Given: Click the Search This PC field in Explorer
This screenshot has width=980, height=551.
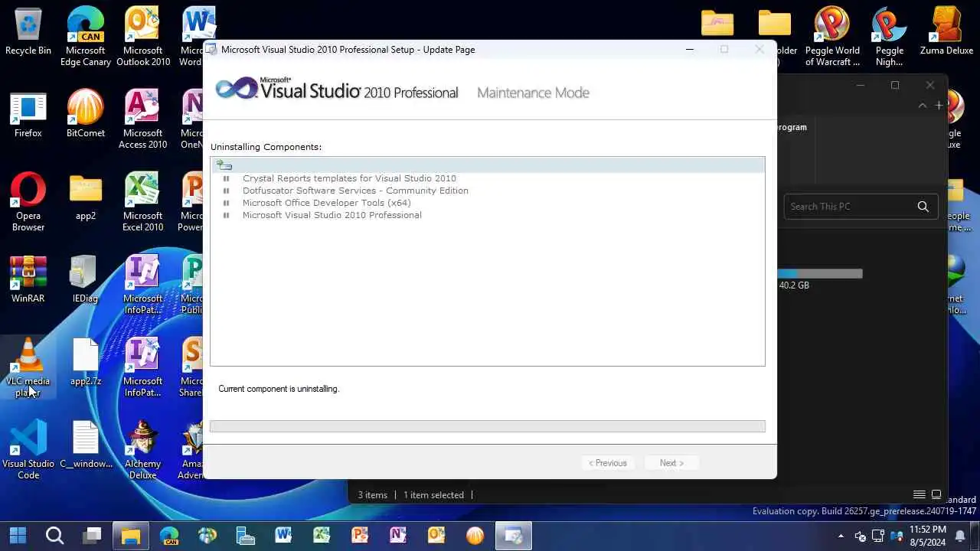Looking at the screenshot, I should (850, 207).
